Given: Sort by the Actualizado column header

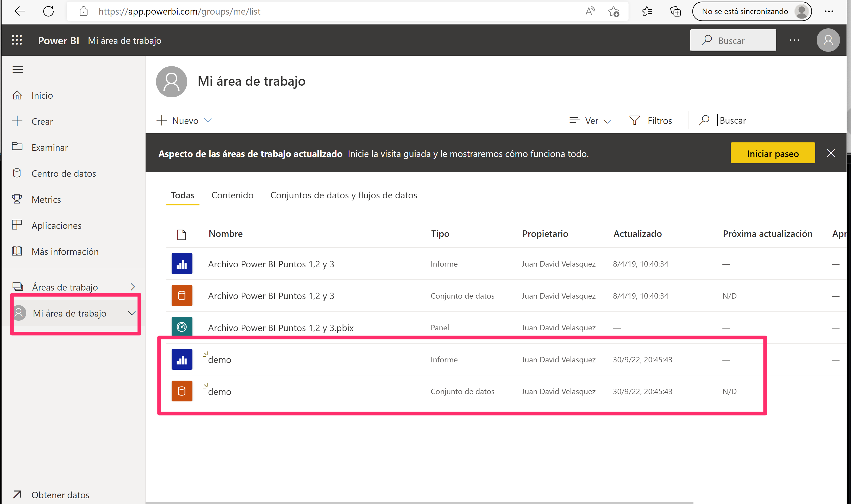Looking at the screenshot, I should click(x=637, y=234).
